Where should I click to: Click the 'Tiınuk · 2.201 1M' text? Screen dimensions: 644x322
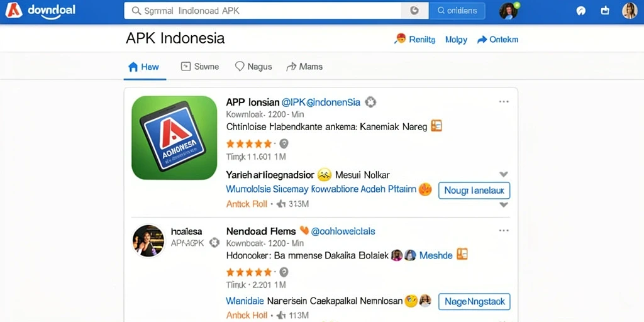tap(256, 285)
